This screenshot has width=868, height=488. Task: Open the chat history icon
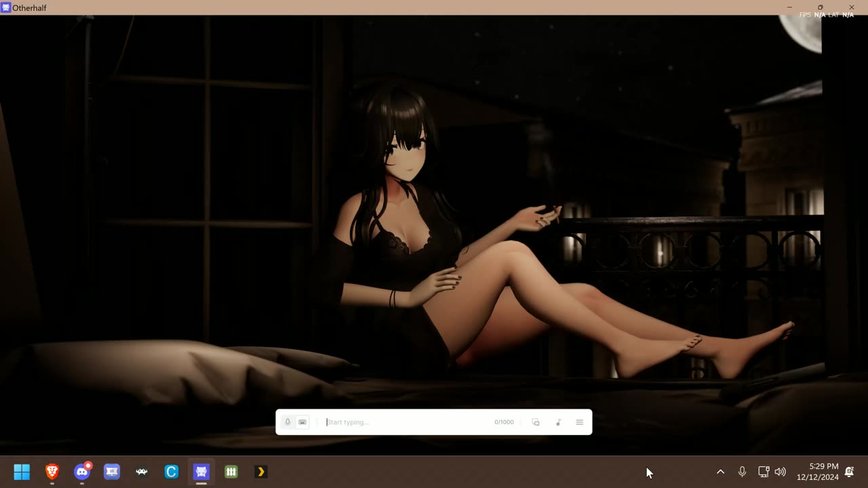(x=536, y=422)
